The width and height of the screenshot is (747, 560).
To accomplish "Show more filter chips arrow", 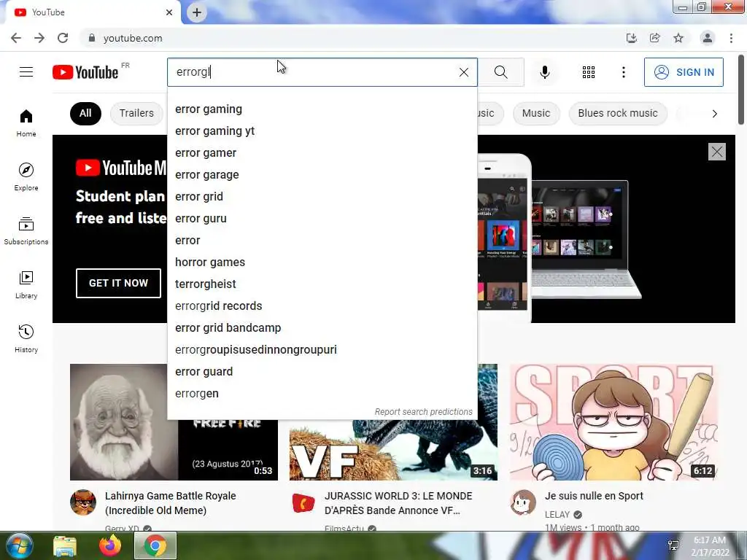I will point(715,114).
